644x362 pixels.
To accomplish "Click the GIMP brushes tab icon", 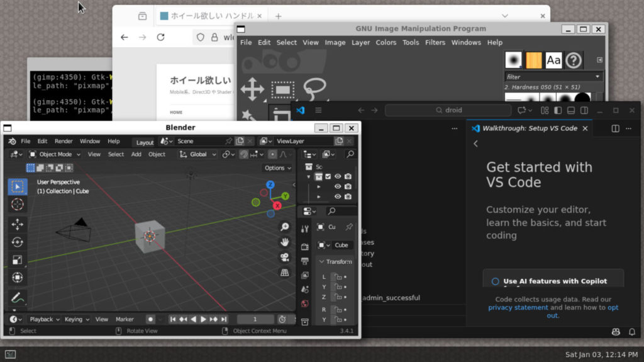I will (x=513, y=60).
